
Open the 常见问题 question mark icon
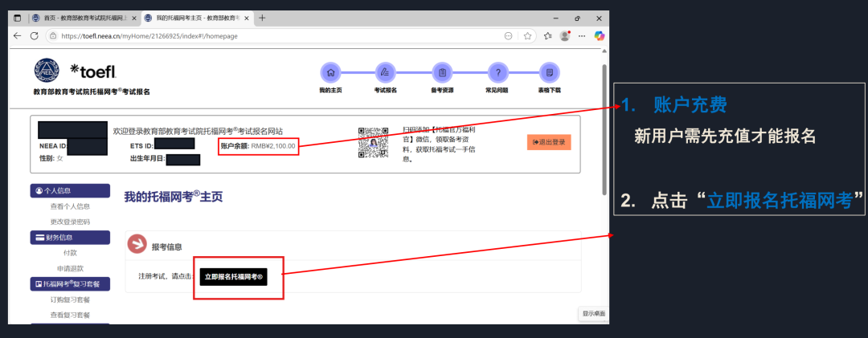coord(497,72)
